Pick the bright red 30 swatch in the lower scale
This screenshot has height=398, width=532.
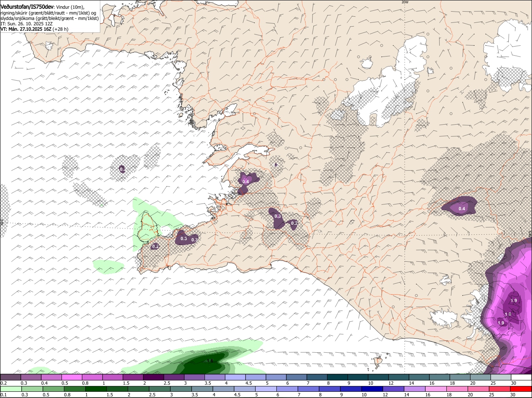521,389
